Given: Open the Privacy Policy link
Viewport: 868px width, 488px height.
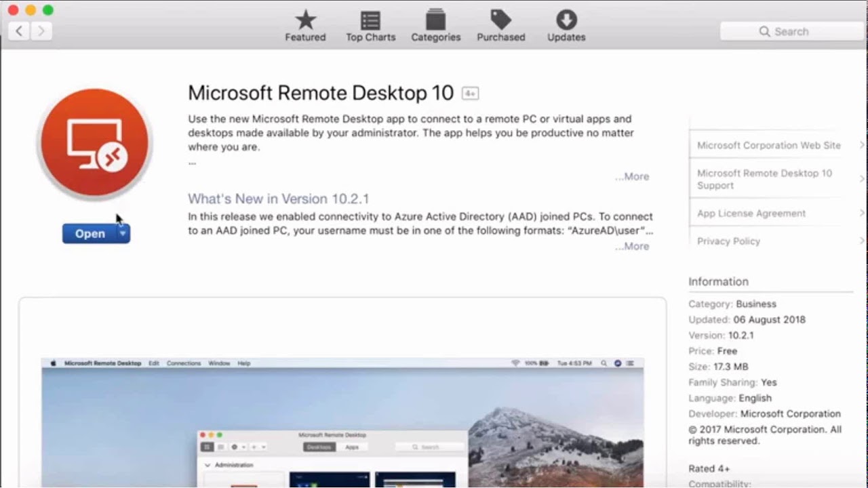Looking at the screenshot, I should (x=728, y=241).
